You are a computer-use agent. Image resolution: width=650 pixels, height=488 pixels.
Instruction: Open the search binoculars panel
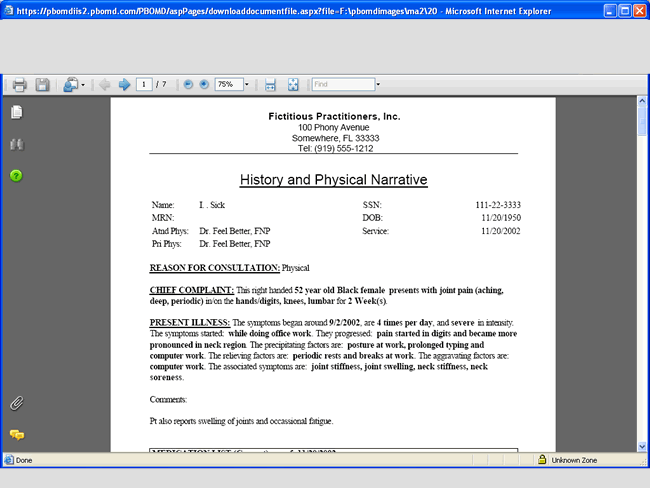[16, 145]
